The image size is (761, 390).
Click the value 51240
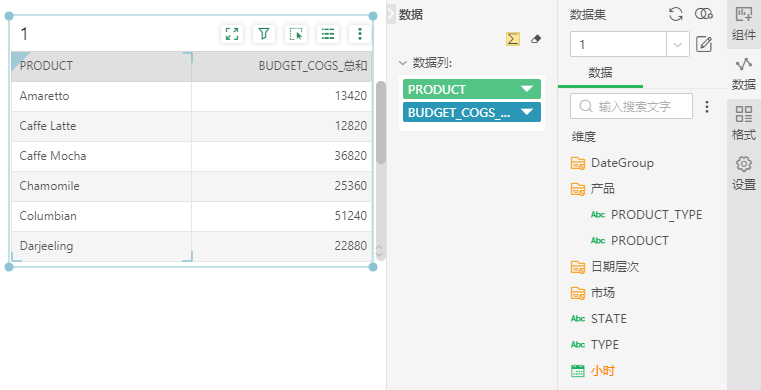point(350,216)
